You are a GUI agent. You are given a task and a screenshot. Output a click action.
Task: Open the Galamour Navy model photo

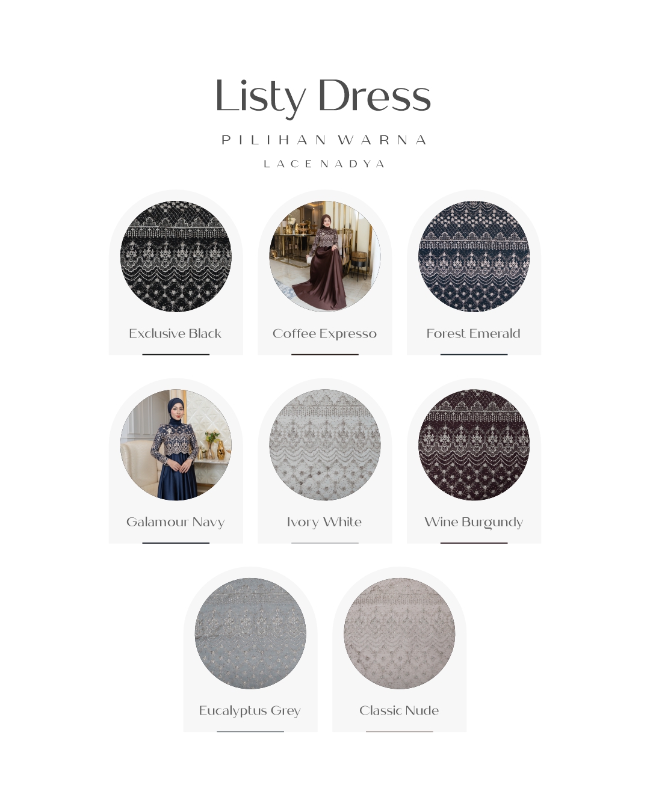pos(176,445)
